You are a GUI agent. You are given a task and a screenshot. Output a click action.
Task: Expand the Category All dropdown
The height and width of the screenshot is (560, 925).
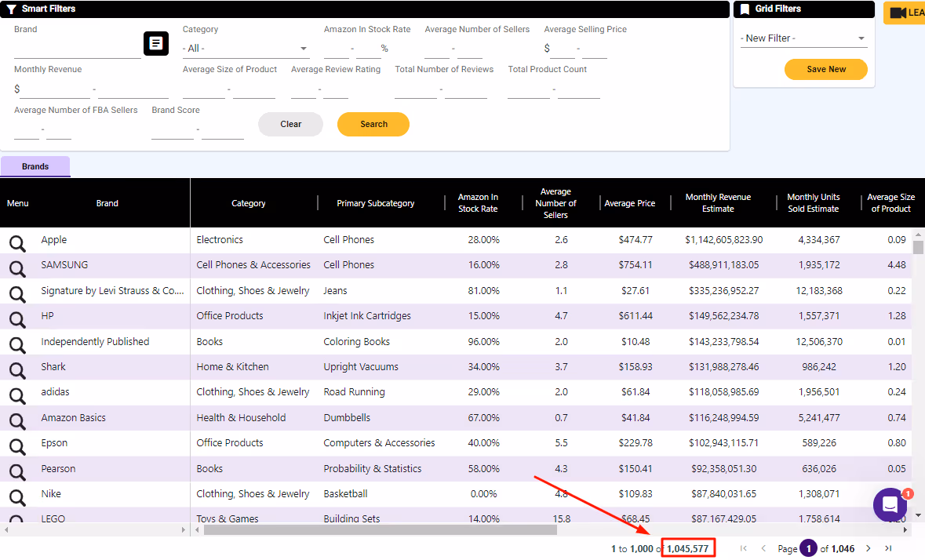(x=246, y=49)
